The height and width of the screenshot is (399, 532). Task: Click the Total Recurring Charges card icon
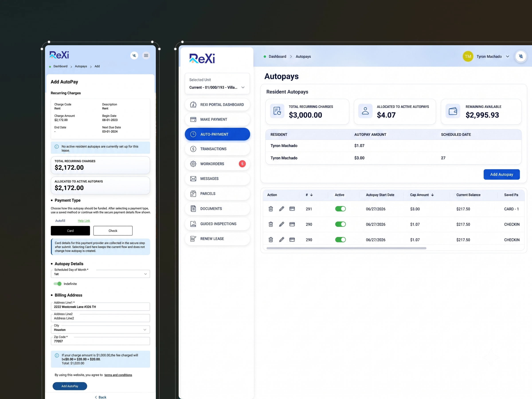(277, 111)
